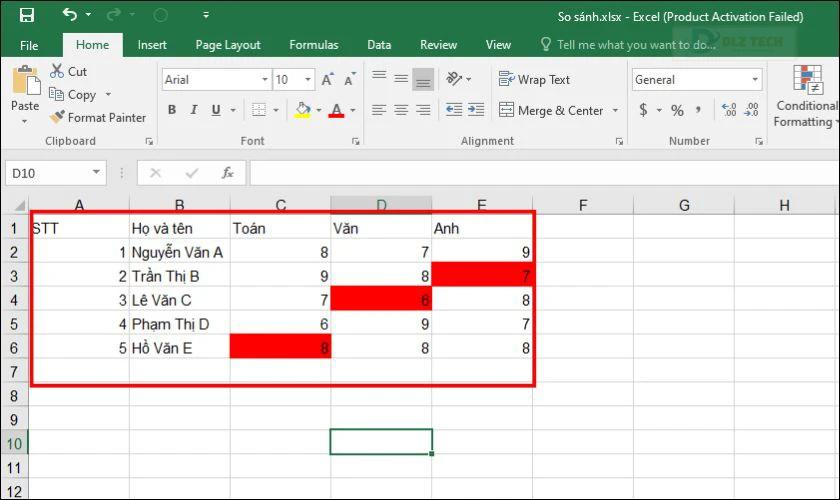Open the text Orientation button
The width and height of the screenshot is (840, 500).
click(x=454, y=79)
